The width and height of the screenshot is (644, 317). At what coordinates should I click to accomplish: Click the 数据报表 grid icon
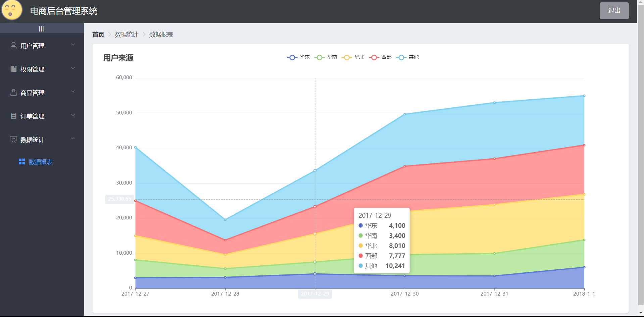(22, 162)
